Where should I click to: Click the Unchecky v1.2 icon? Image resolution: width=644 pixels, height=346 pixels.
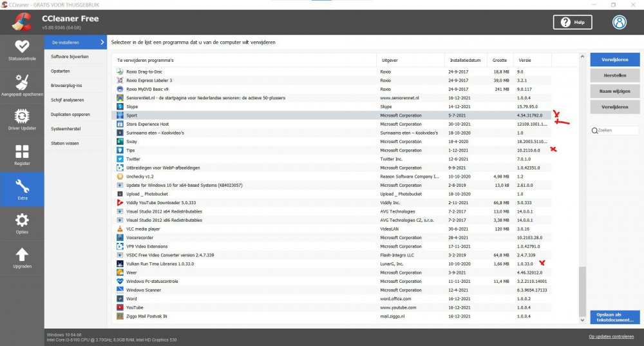120,177
